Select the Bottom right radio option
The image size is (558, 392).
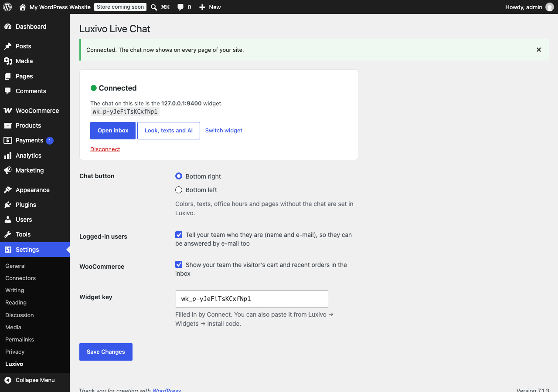tap(179, 176)
